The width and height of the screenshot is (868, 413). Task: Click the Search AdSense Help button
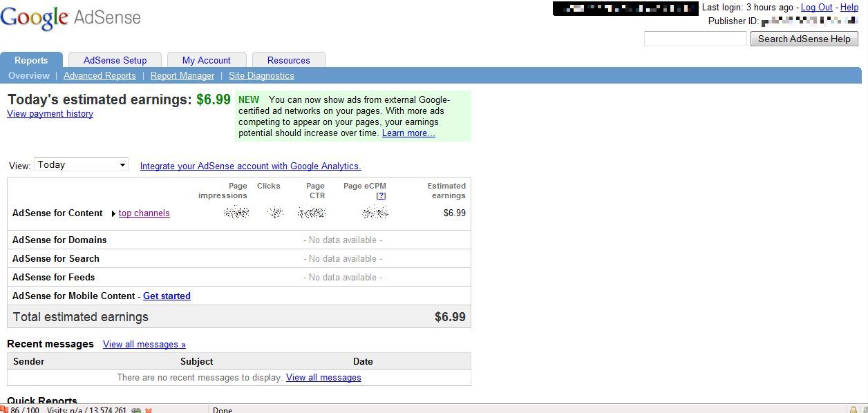[x=804, y=39]
